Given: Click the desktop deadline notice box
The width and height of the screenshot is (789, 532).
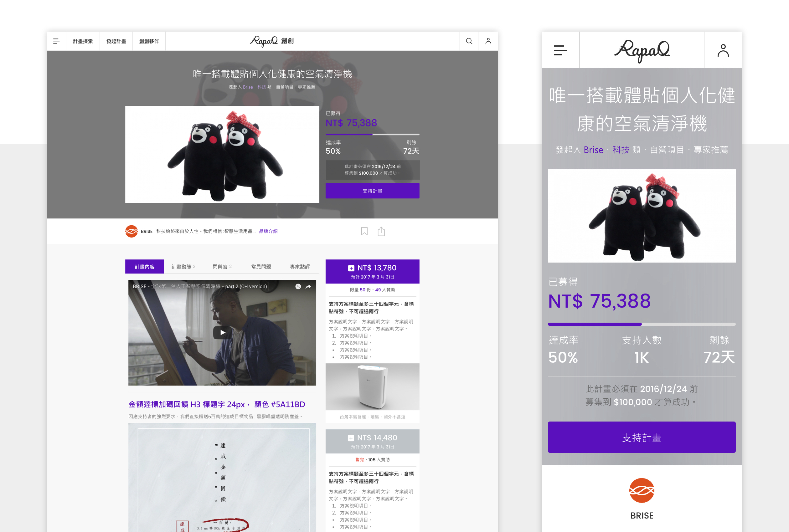Looking at the screenshot, I should 372,170.
